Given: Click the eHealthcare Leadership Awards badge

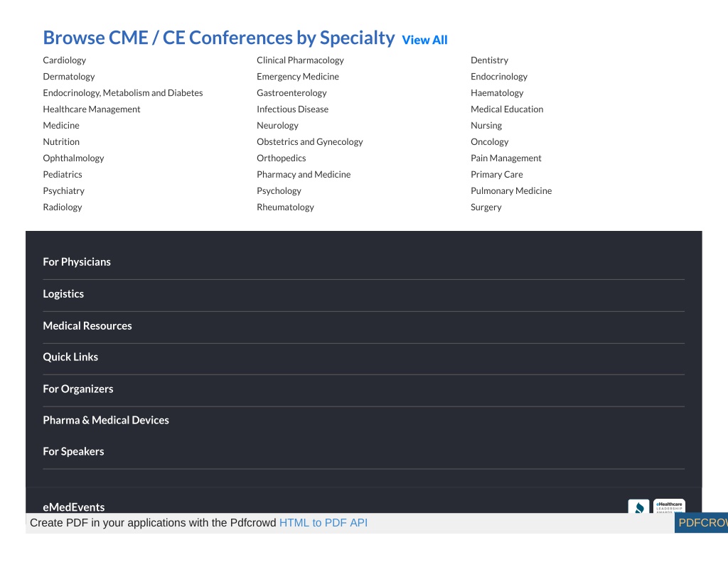Looking at the screenshot, I should click(x=669, y=506).
